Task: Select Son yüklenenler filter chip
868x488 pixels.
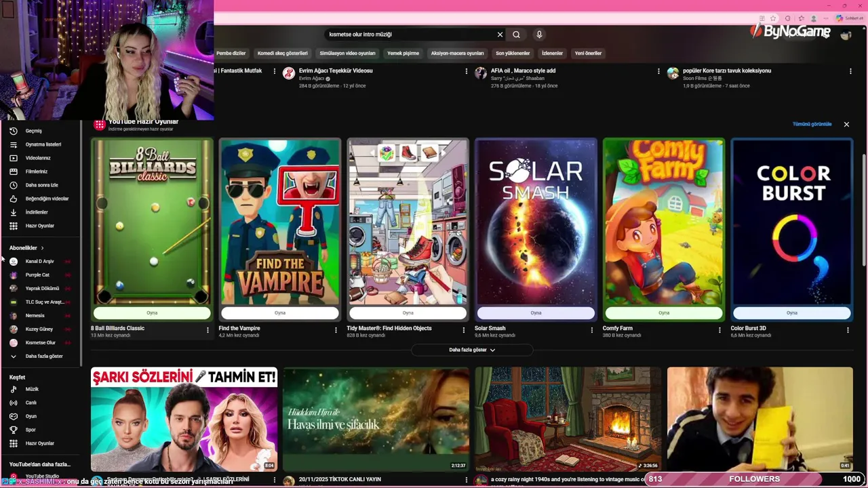Action: [513, 54]
